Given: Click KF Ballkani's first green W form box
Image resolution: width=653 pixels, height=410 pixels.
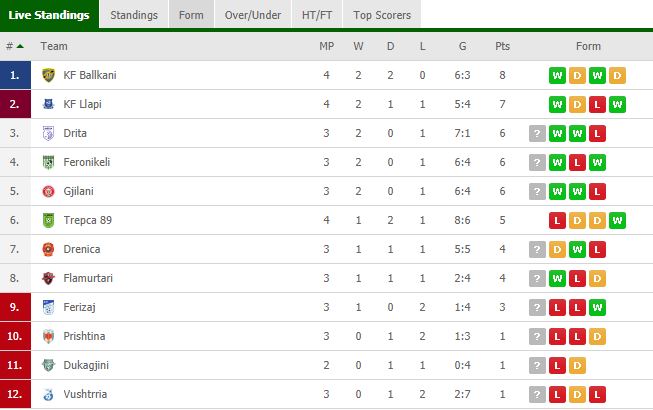Looking at the screenshot, I should point(557,75).
